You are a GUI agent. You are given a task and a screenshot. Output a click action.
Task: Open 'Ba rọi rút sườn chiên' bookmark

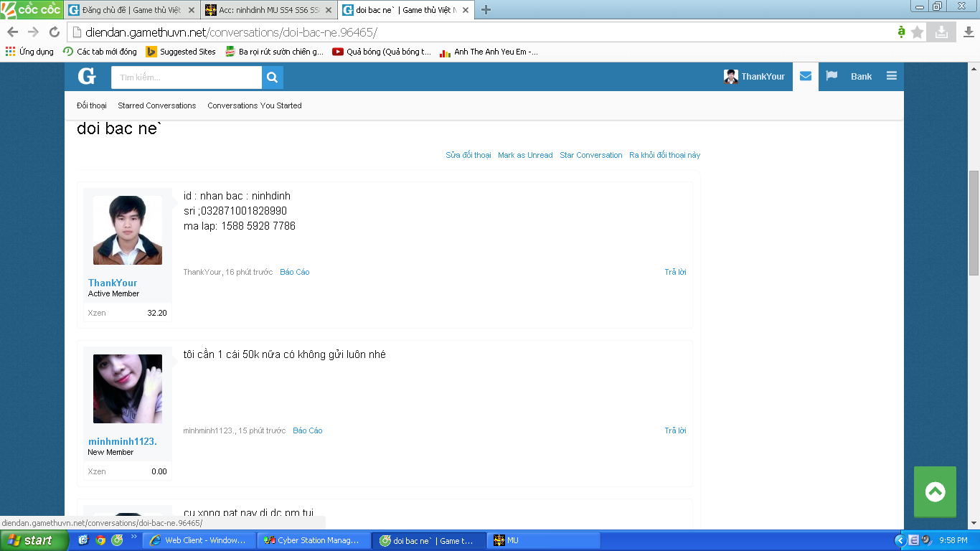pos(274,52)
